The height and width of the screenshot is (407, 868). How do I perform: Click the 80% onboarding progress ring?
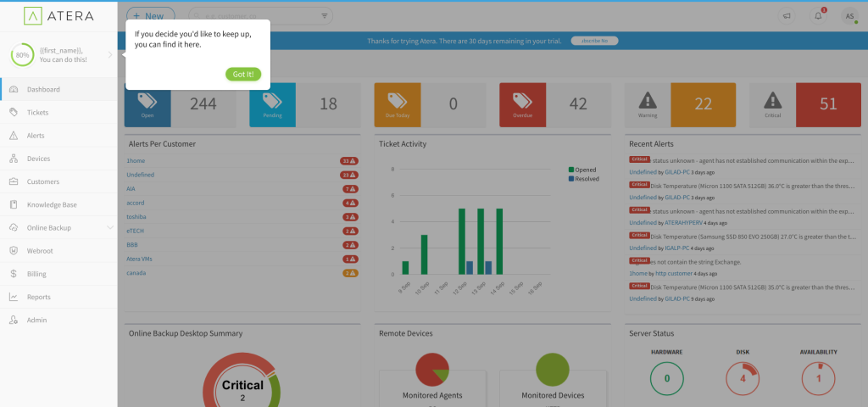[23, 56]
